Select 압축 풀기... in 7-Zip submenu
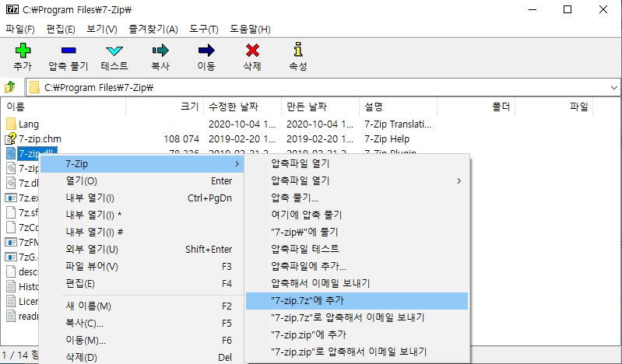 click(357, 198)
